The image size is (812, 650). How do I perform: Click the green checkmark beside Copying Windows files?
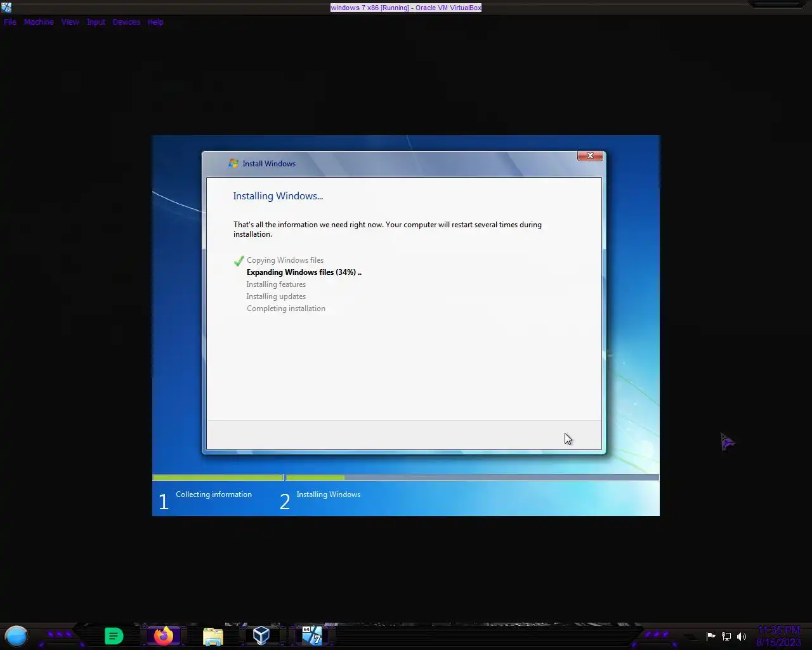(x=239, y=261)
